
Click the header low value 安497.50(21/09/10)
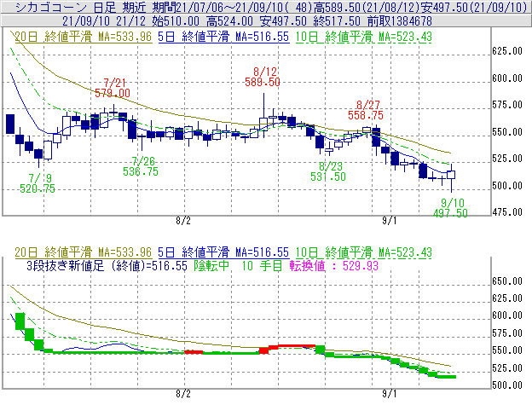(474, 8)
